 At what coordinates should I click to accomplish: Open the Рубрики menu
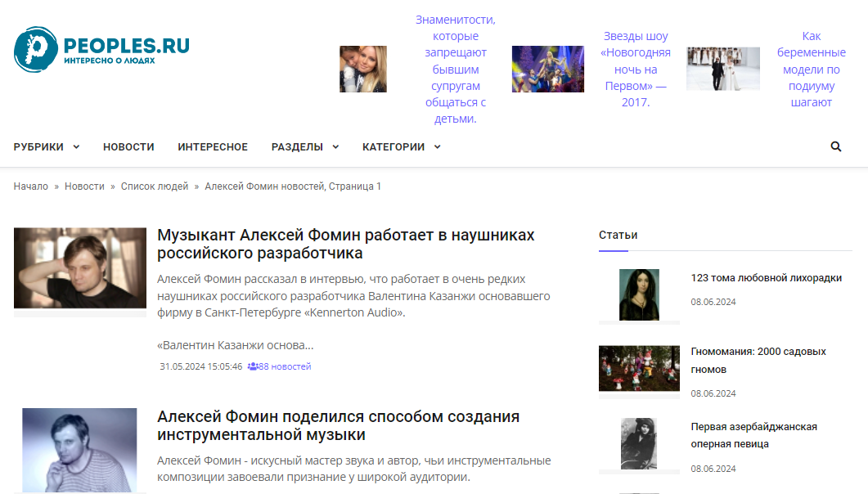tap(38, 147)
